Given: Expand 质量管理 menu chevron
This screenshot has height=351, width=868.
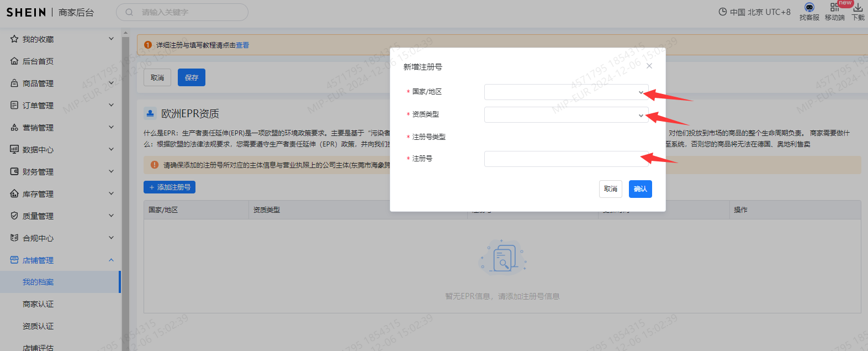Looking at the screenshot, I should (x=111, y=216).
